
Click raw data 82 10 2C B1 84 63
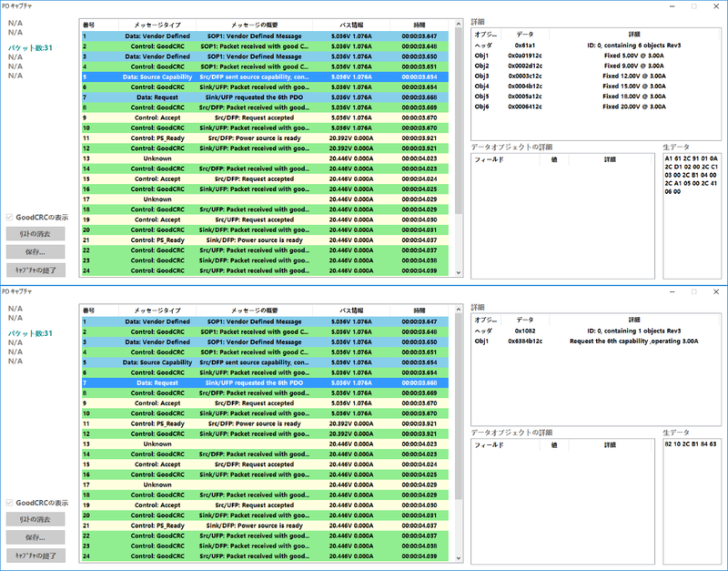point(691,444)
